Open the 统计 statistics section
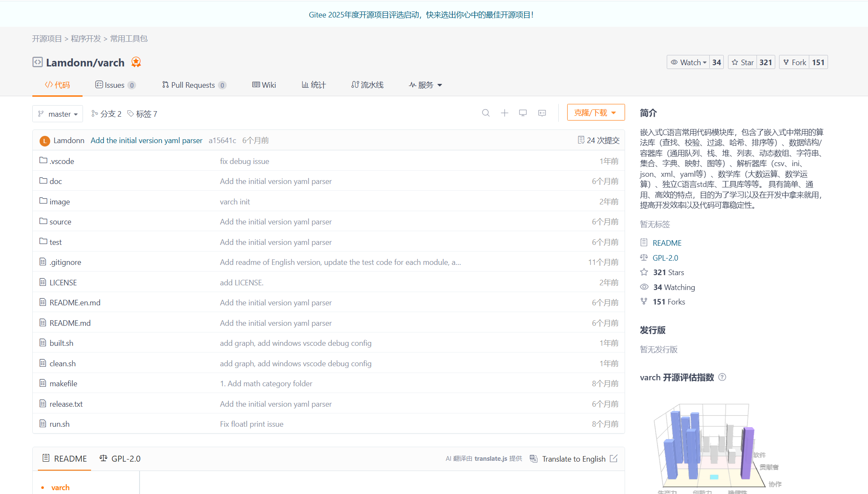Image resolution: width=868 pixels, height=494 pixels. pos(314,85)
